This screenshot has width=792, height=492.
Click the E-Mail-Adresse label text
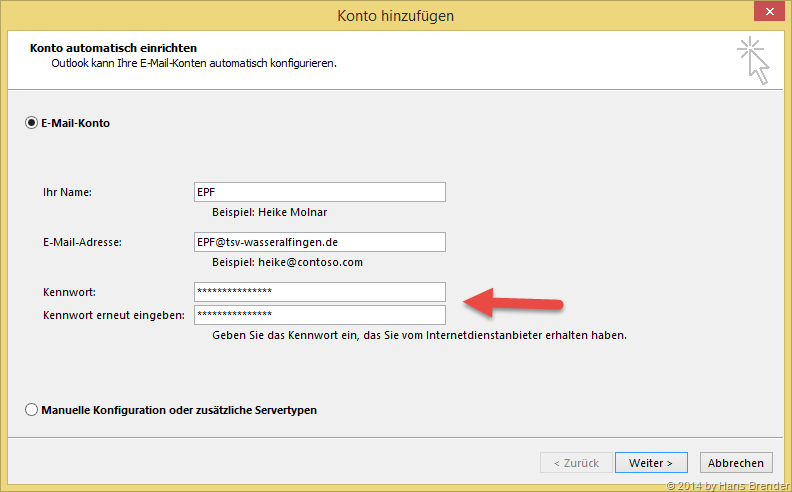pos(82,242)
